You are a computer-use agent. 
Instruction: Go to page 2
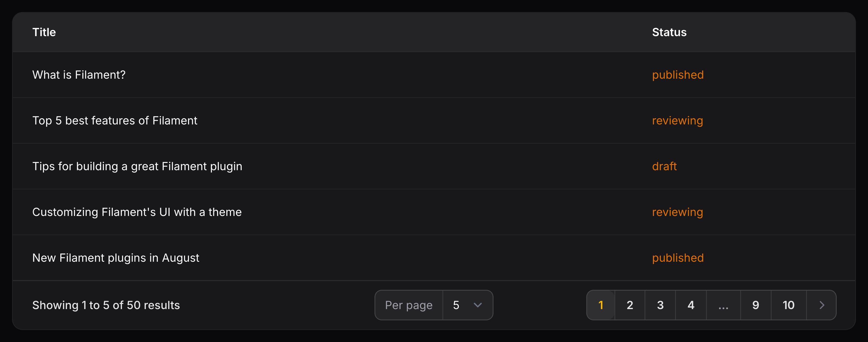click(x=630, y=305)
